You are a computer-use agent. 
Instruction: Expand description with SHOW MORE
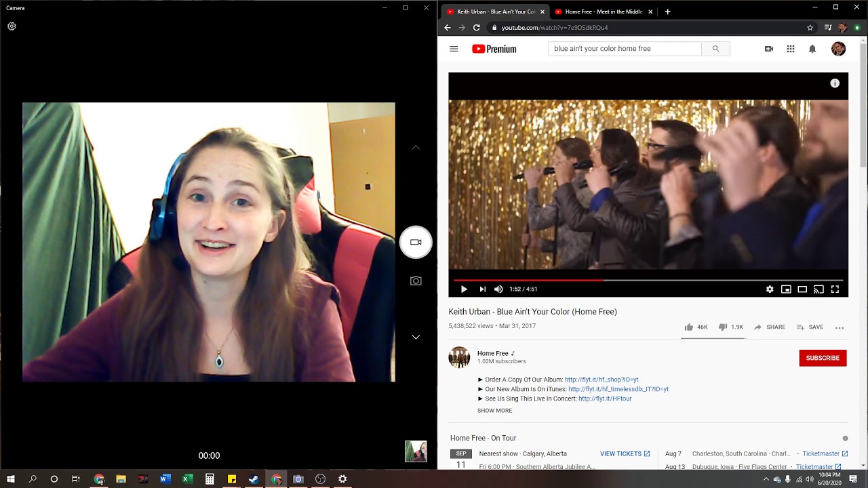[x=494, y=411]
